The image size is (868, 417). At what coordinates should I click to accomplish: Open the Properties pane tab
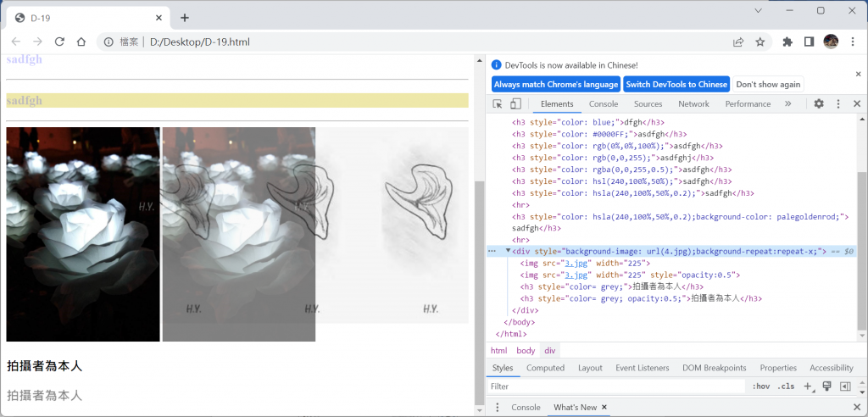(x=778, y=368)
